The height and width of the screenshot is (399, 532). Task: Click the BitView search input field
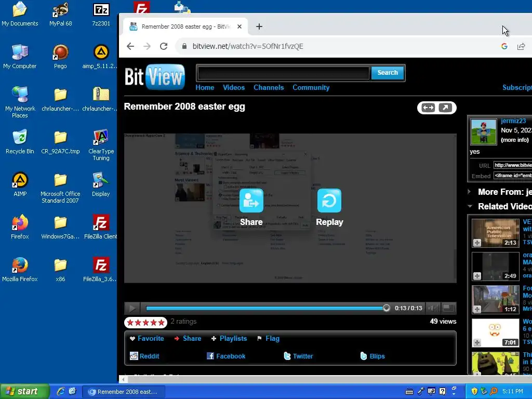pos(283,73)
